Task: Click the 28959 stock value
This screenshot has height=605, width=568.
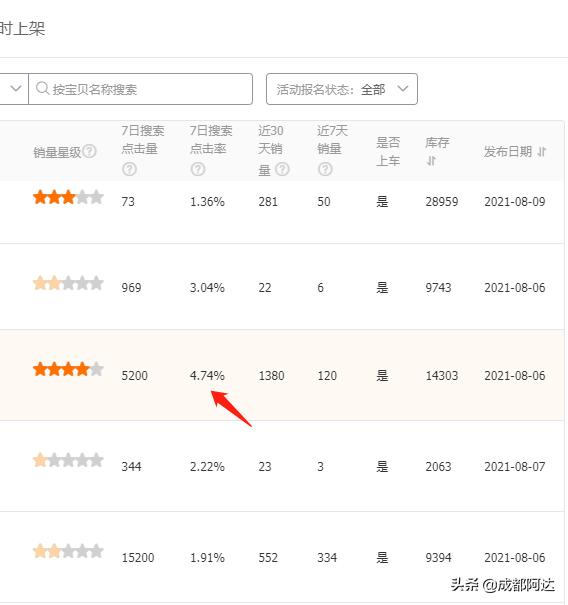Action: pyautogui.click(x=442, y=202)
